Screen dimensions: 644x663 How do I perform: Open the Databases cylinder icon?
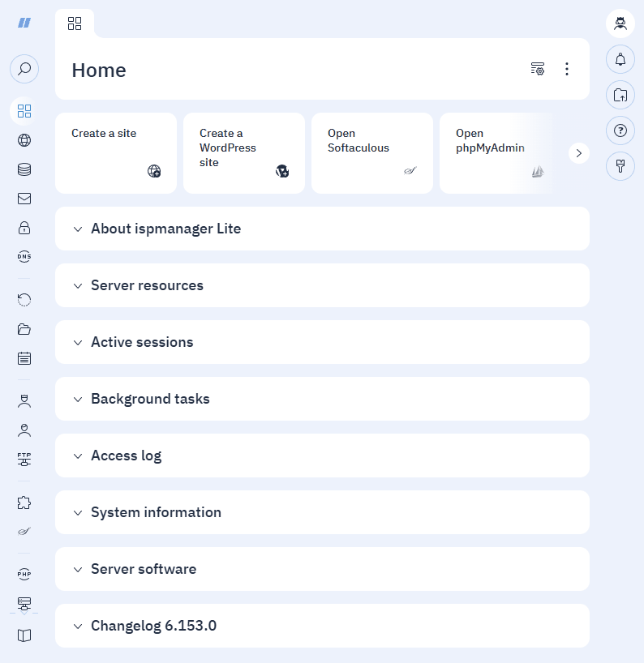24,169
